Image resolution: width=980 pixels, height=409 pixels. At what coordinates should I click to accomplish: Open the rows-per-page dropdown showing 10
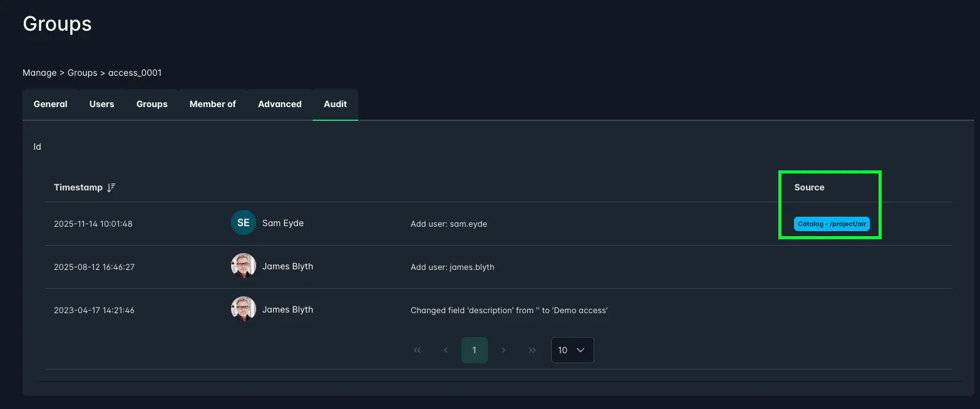coord(572,350)
